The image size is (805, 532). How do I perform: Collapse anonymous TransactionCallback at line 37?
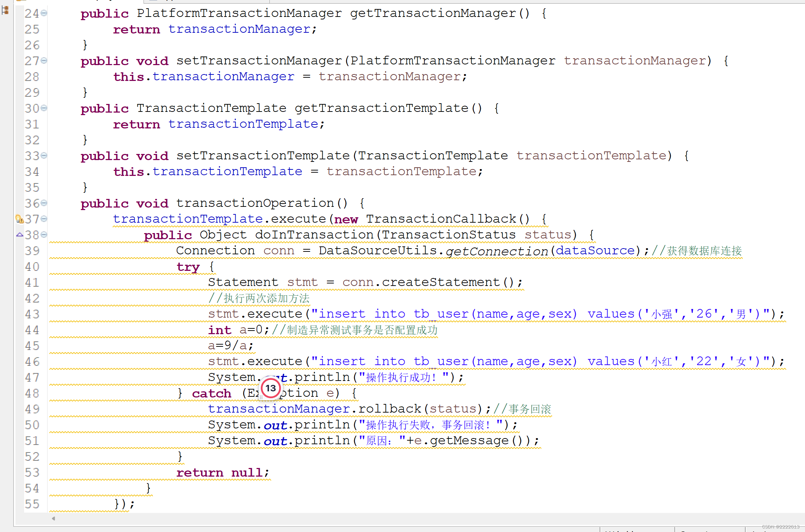[44, 219]
